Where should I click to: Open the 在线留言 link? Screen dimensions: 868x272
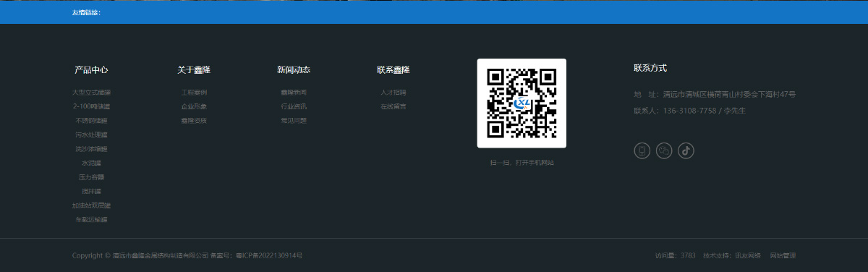[393, 106]
